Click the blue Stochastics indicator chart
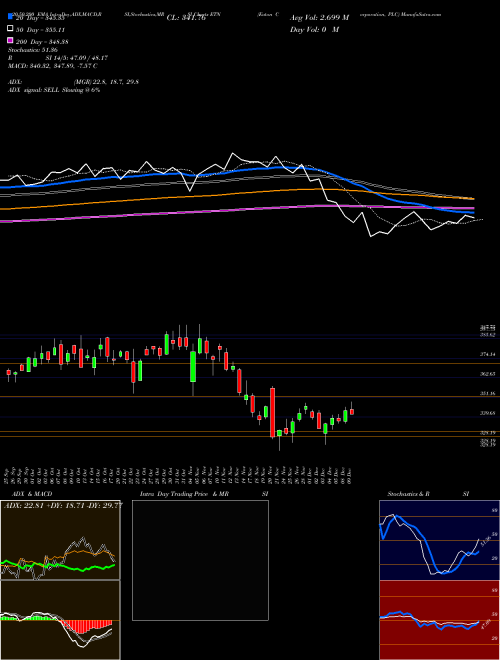This screenshot has width=500, height=660. pos(439,540)
